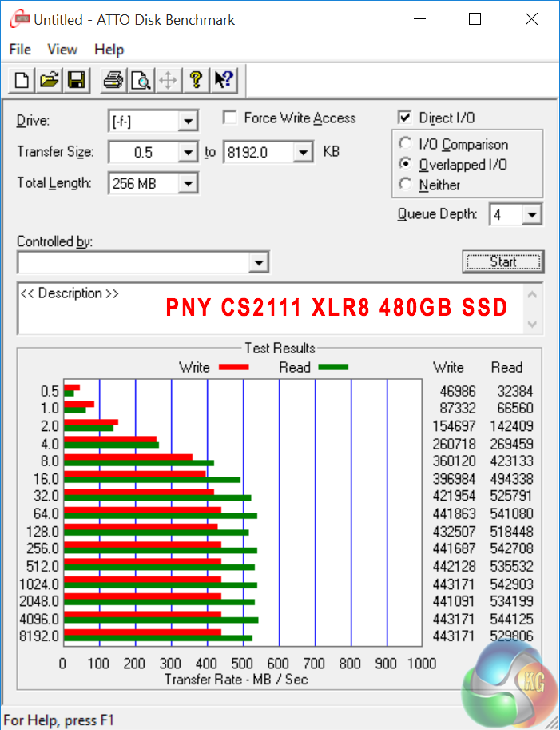The image size is (560, 730).
Task: Open the Help menu
Action: click(x=109, y=50)
